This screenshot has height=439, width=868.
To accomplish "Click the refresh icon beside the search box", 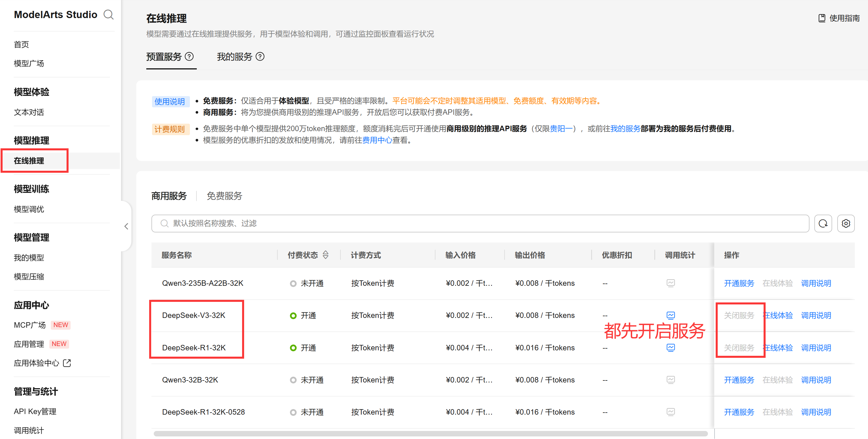I will tap(822, 224).
